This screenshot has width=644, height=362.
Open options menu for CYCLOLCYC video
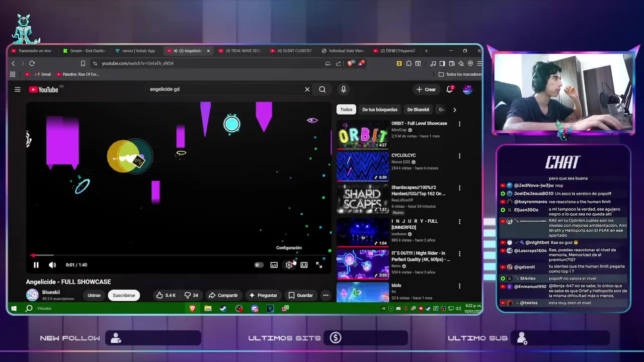pos(459,156)
